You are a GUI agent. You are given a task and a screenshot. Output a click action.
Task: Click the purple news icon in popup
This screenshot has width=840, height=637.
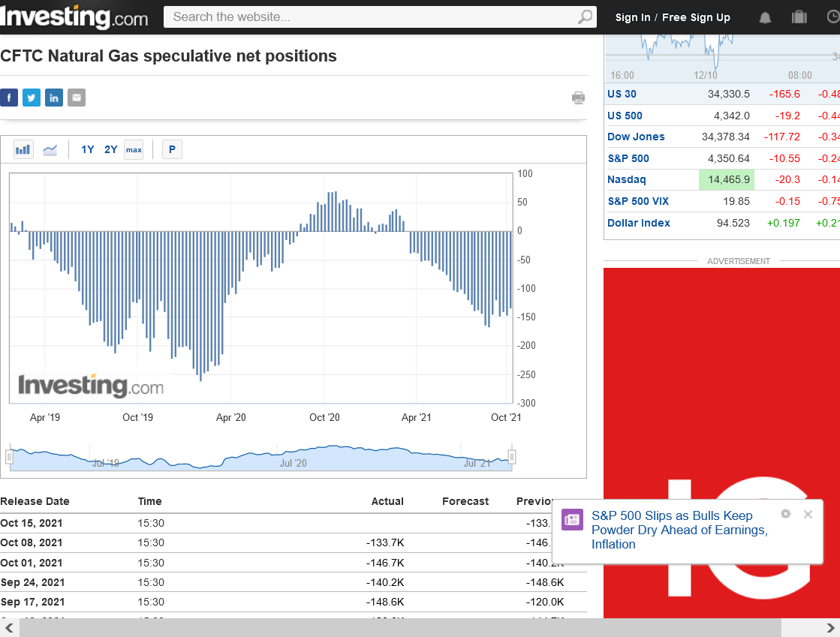[572, 519]
